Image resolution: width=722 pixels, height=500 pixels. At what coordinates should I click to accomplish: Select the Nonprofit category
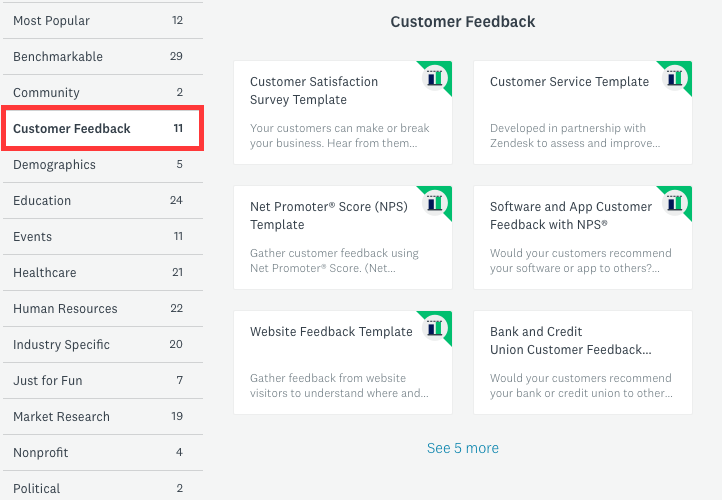point(103,453)
